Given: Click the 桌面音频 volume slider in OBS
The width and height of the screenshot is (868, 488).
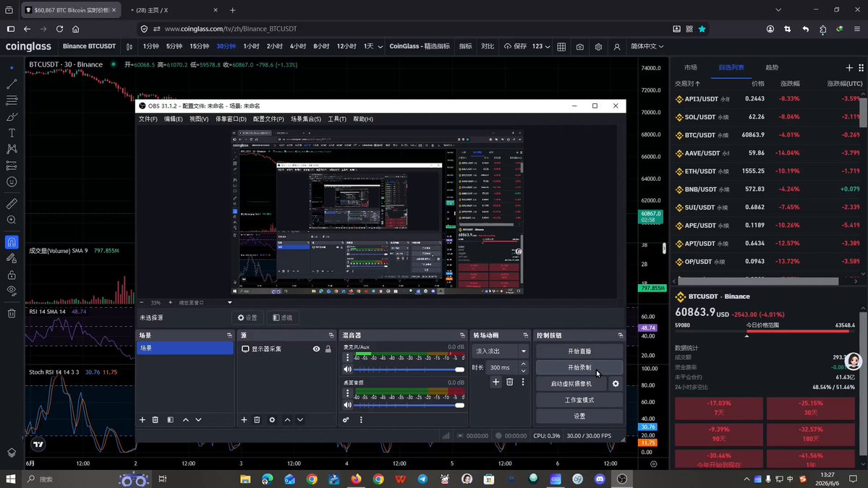Looking at the screenshot, I should (409, 405).
